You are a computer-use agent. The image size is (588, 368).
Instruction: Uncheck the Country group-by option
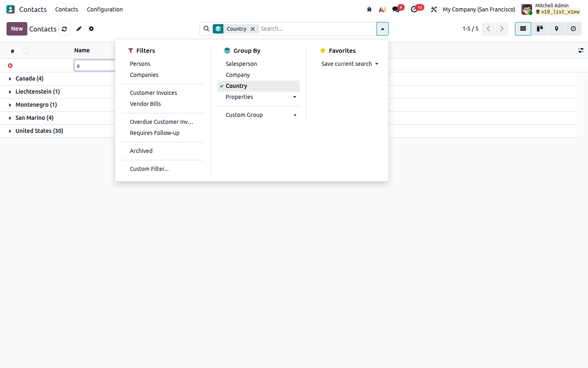click(258, 86)
